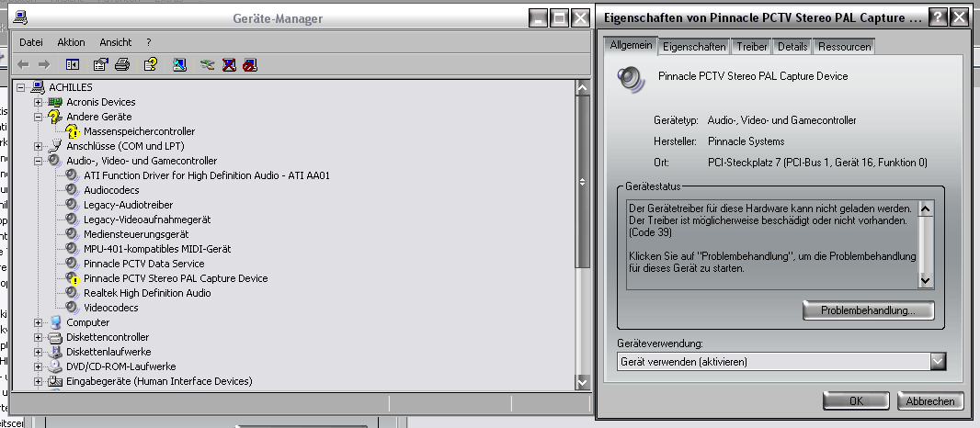Click the Gerätestatus text scroll up arrow
This screenshot has width=980, height=428.
pos(926,208)
